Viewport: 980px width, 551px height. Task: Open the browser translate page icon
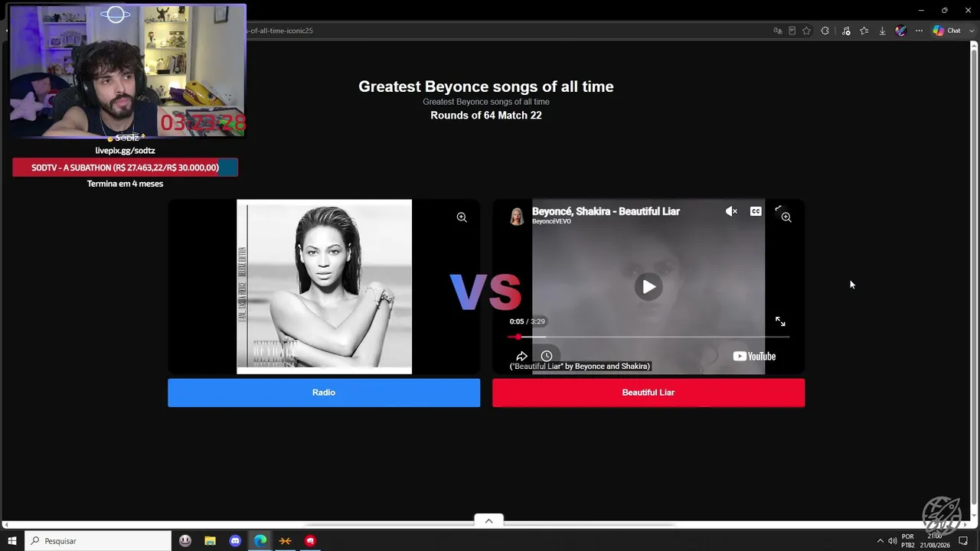tap(778, 31)
